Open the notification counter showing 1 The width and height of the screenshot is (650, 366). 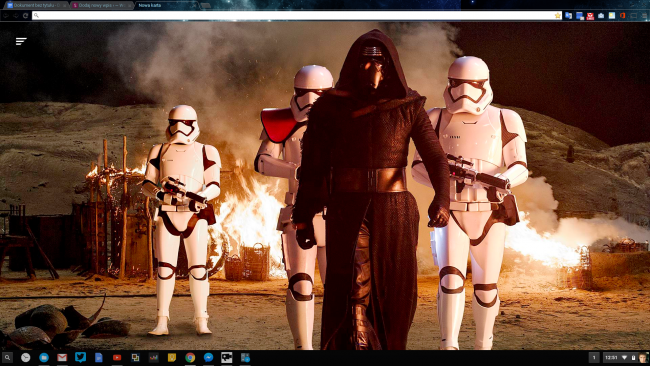pos(594,357)
